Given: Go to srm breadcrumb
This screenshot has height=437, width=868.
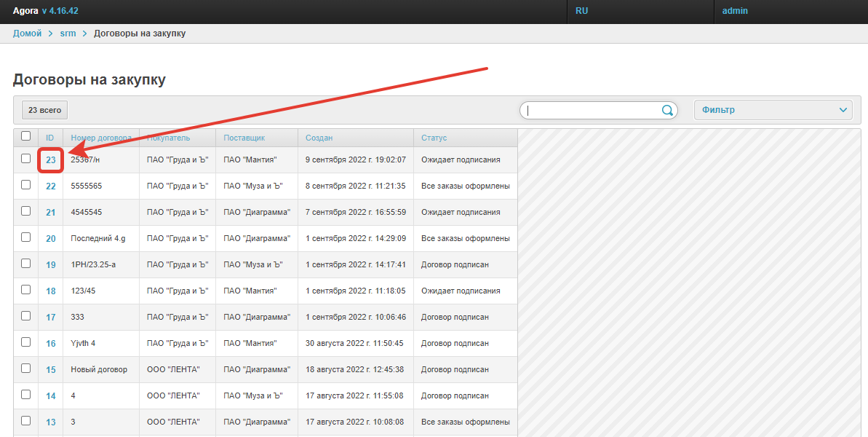Looking at the screenshot, I should 68,34.
